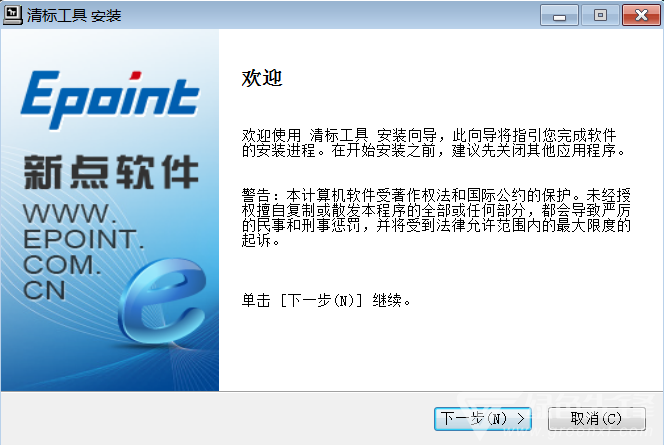Click the 欢迎使用 清标工具 安装向导 paragraph
This screenshot has height=445, width=664.
click(433, 143)
